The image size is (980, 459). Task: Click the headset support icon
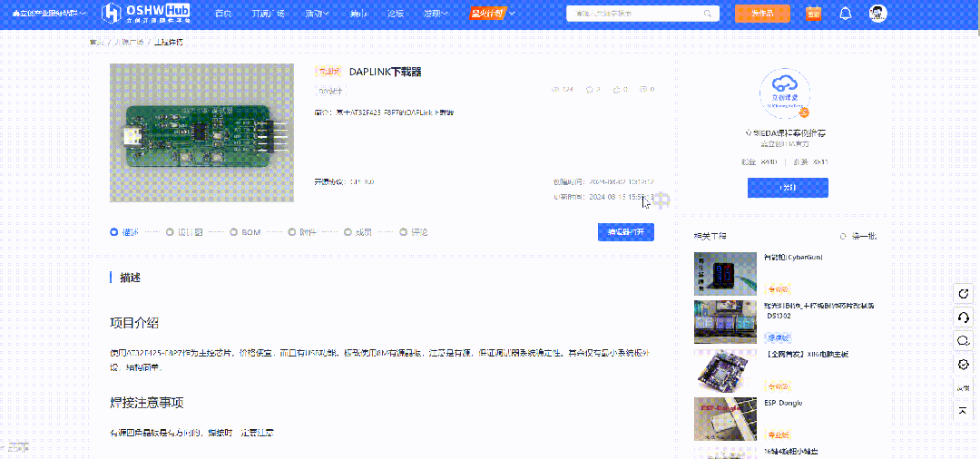pos(964,317)
